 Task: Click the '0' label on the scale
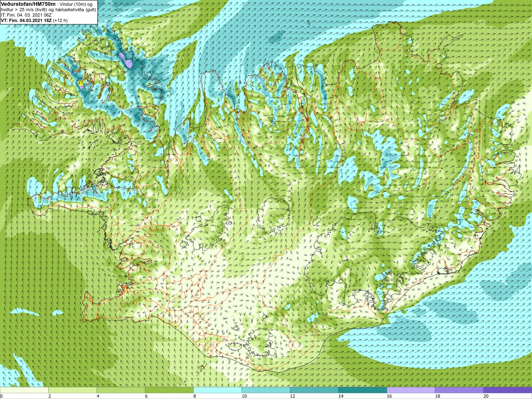(1, 396)
